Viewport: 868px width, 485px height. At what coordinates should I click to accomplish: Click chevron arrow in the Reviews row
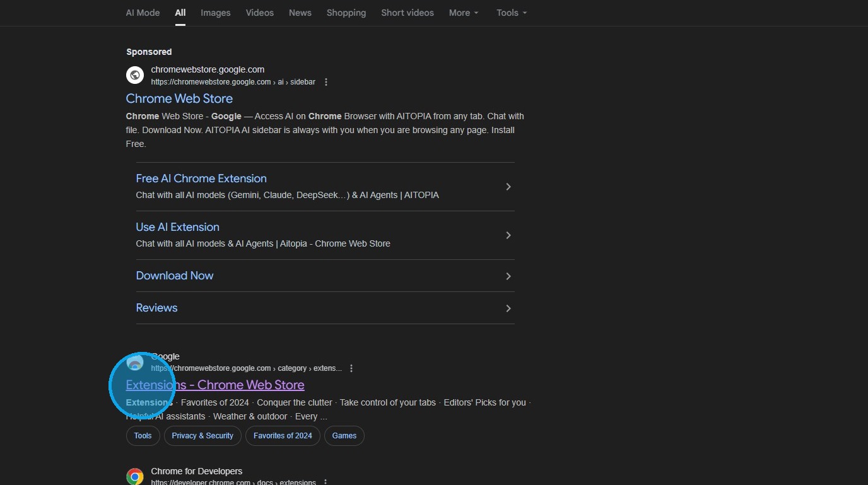[508, 308]
